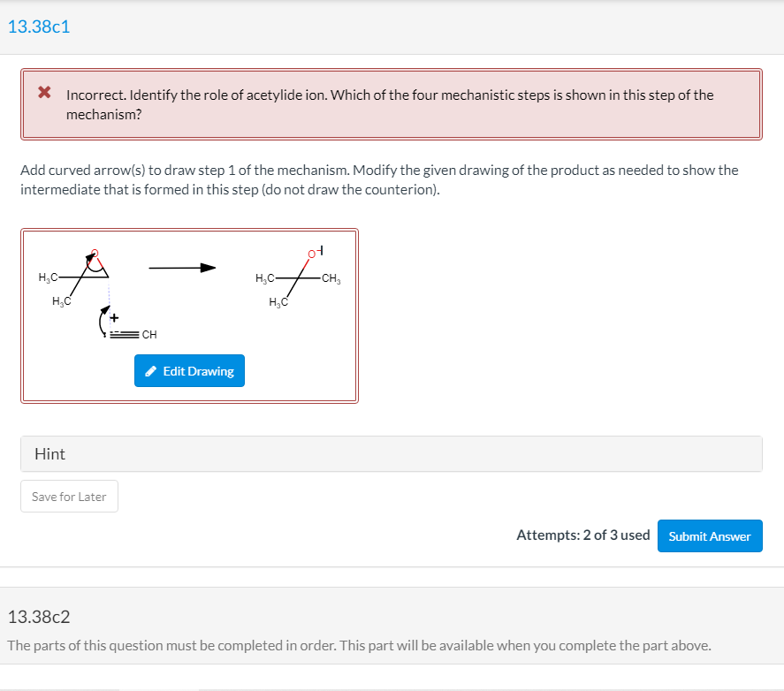The width and height of the screenshot is (784, 691).
Task: Click the triple bond of the CH group
Action: click(x=125, y=333)
